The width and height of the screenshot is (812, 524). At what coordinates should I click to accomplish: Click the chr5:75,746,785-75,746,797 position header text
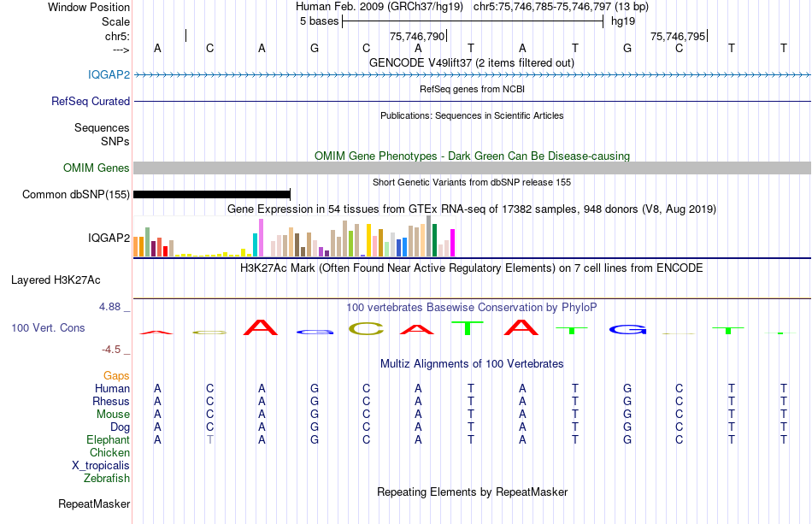coord(561,7)
